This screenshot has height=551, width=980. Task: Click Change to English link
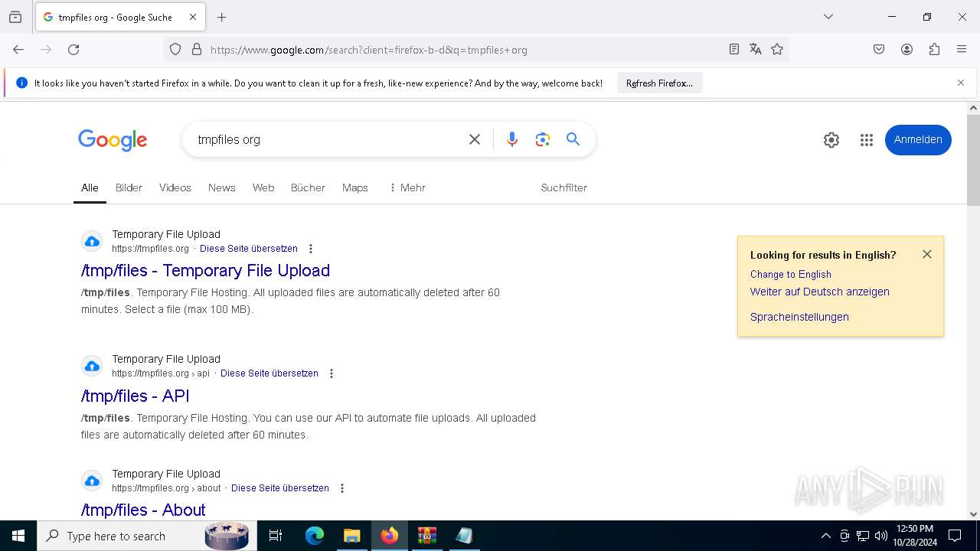pos(791,274)
